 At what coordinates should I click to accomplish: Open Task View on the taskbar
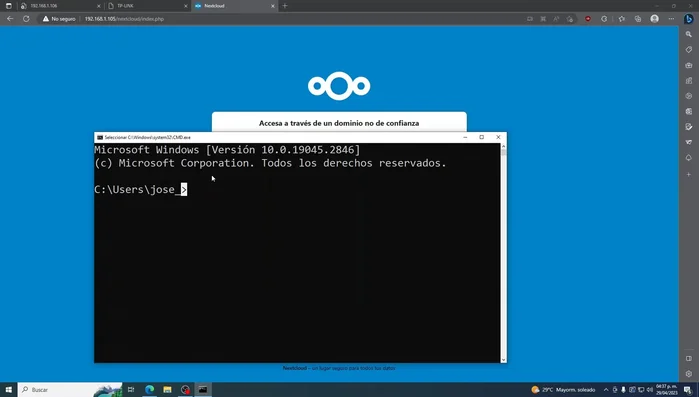[131, 389]
